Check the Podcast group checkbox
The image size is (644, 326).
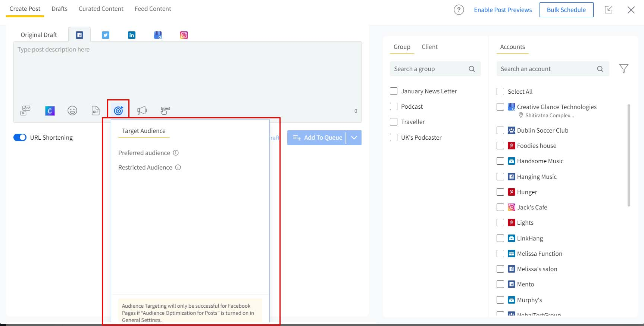pyautogui.click(x=394, y=106)
